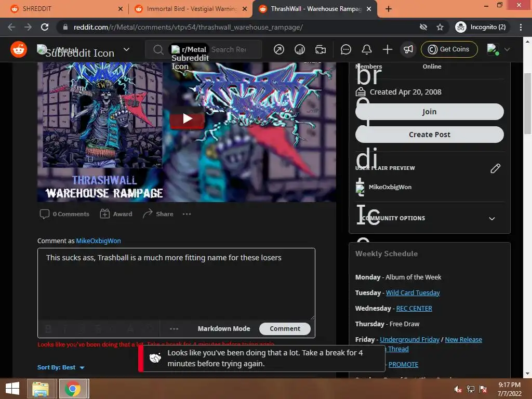Click the Advertise megaphone icon
Viewport: 532px width, 399px height.
[408, 49]
